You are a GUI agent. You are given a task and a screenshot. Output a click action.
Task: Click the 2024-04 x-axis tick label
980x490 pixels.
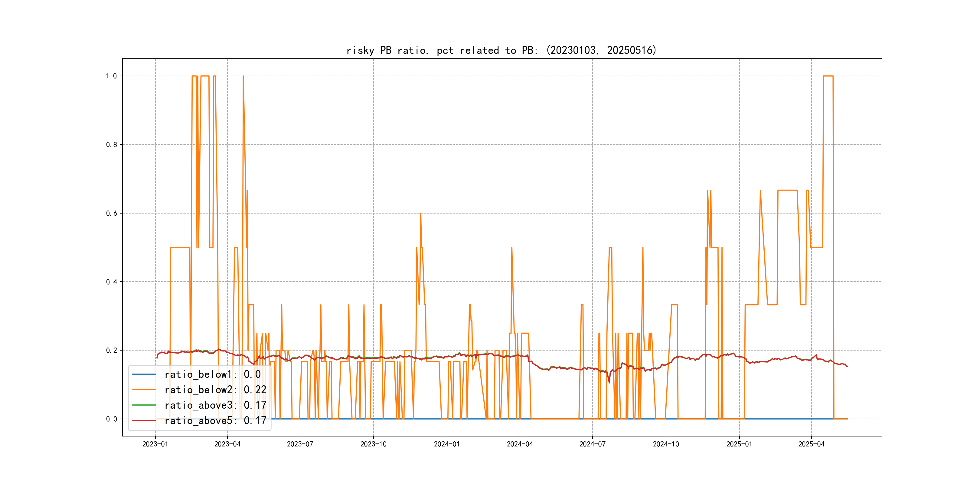coord(520,444)
